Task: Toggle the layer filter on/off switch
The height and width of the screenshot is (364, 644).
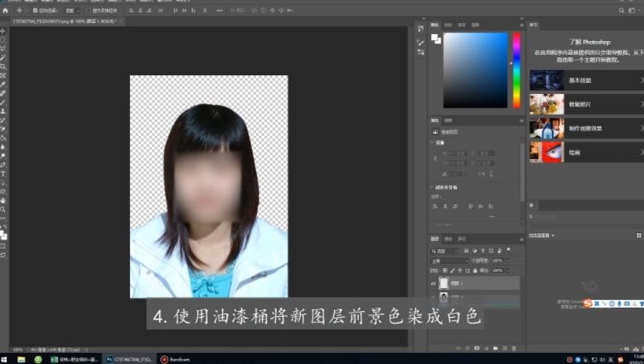Action: [508, 250]
